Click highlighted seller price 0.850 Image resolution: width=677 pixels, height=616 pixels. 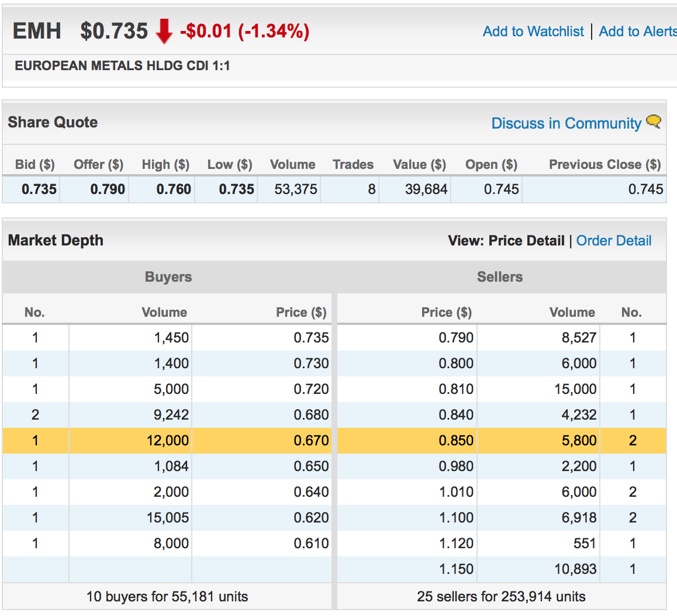click(456, 440)
